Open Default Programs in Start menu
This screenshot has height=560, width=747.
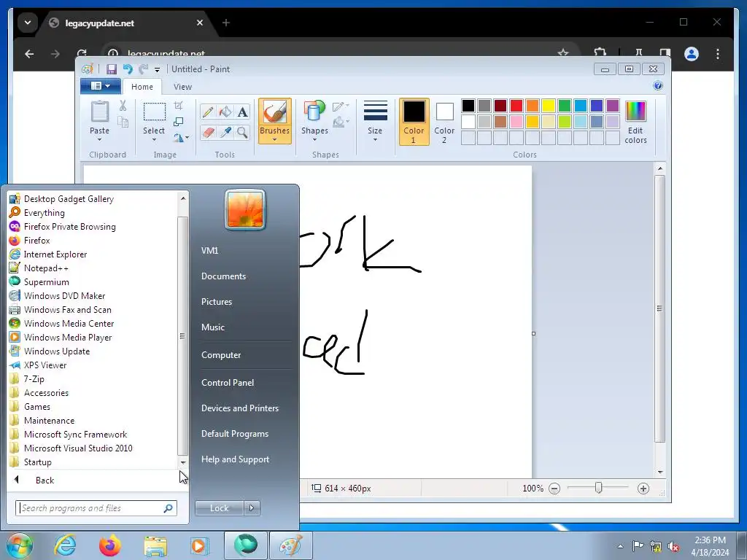tap(234, 434)
